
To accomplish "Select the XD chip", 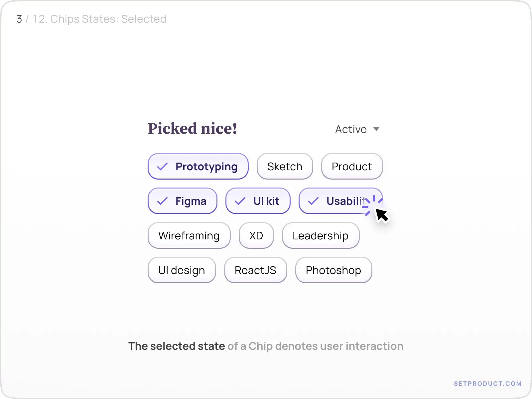I will (x=256, y=236).
